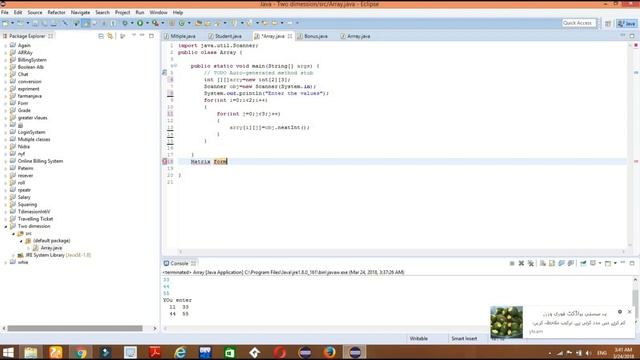Open the Navigate menu
This screenshot has width=640, height=360.
80,13
